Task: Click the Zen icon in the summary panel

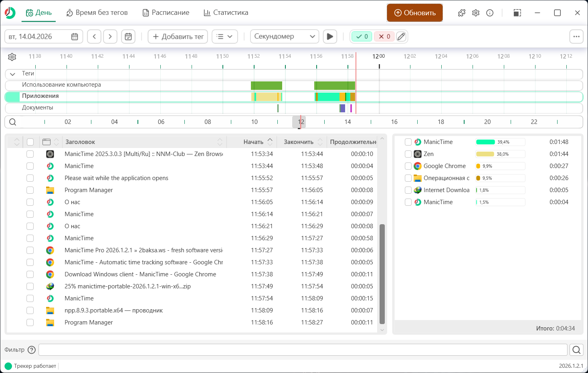Action: point(418,154)
